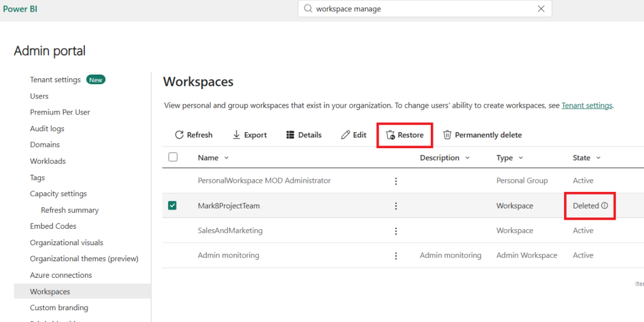Follow the Tenant settings hyperlink in description
Viewport: 644px width, 322px height.
[587, 106]
